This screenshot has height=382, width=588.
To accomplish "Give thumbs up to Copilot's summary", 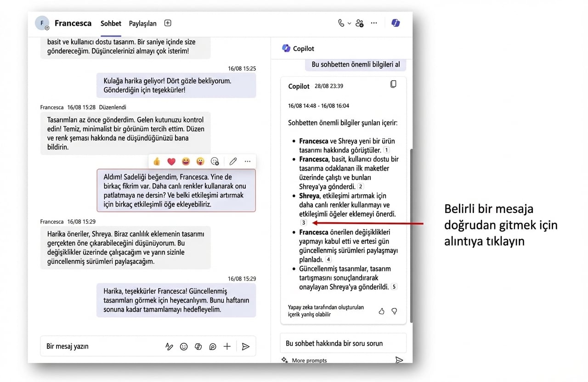I will pos(381,311).
